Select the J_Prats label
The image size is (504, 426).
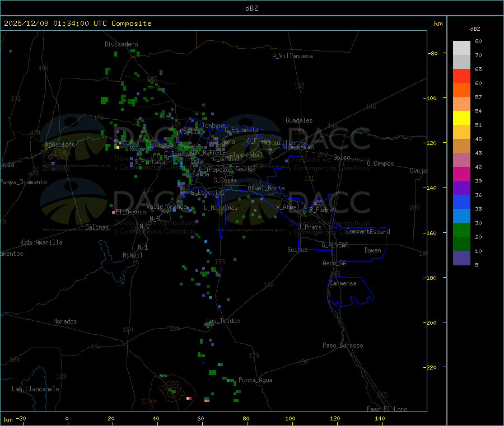point(310,227)
